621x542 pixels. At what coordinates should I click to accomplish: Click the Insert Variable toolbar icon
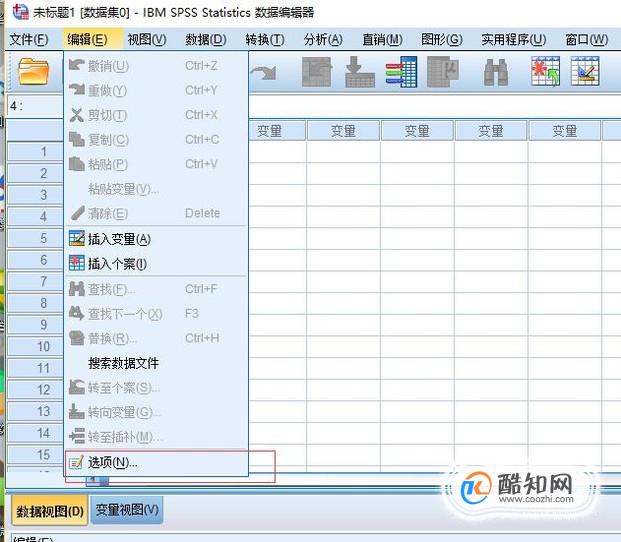point(585,72)
